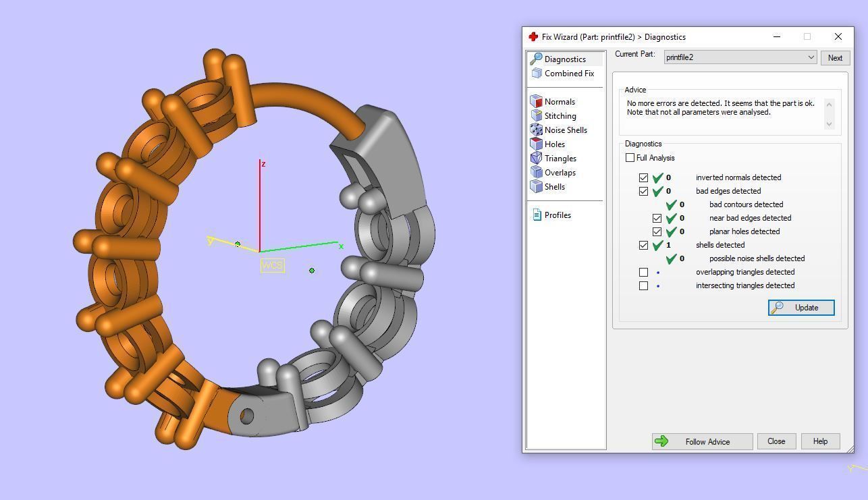Click green checkmark beside bad contours detected
This screenshot has width=868, height=500.
[672, 204]
